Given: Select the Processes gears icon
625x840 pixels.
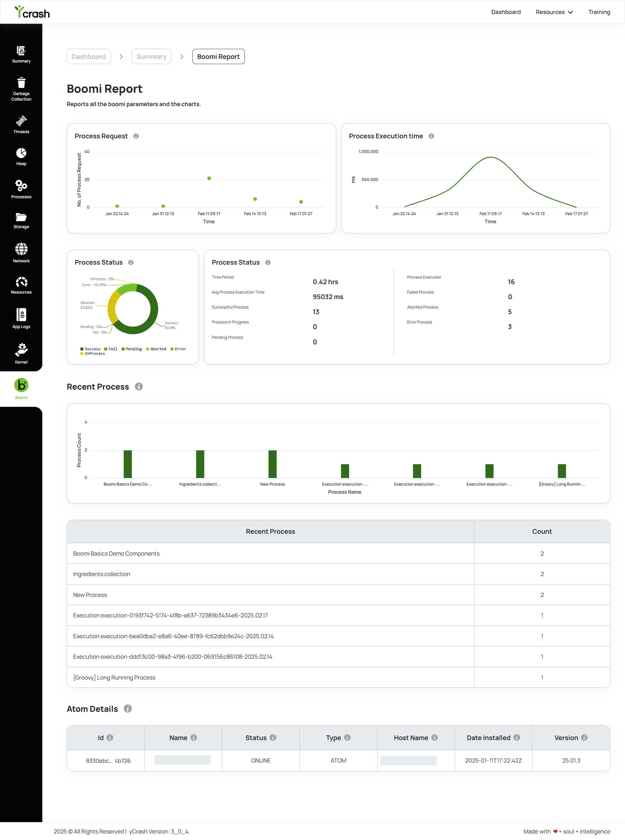Looking at the screenshot, I should click(21, 186).
